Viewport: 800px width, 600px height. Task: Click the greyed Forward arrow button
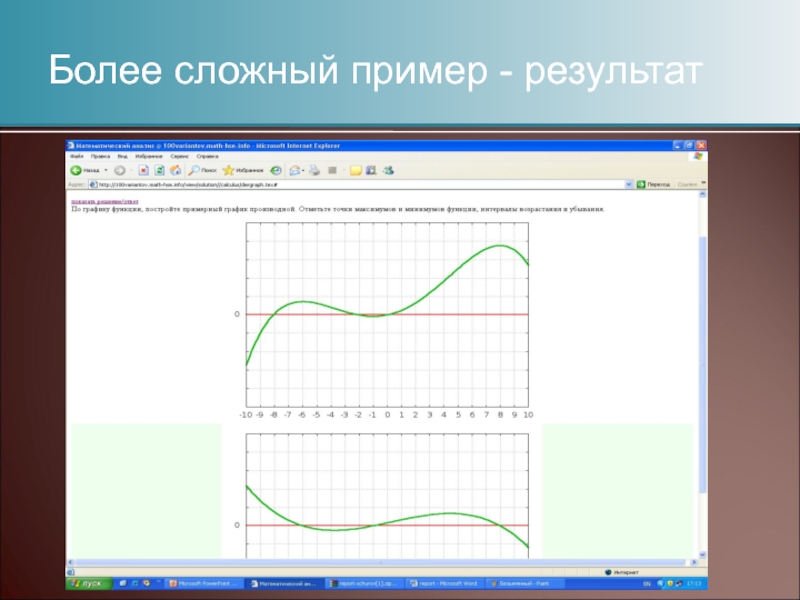tap(119, 170)
